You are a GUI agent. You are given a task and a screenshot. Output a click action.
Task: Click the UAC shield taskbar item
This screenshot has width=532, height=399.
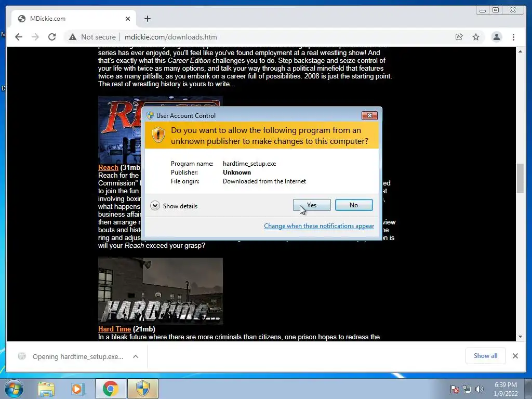click(142, 389)
